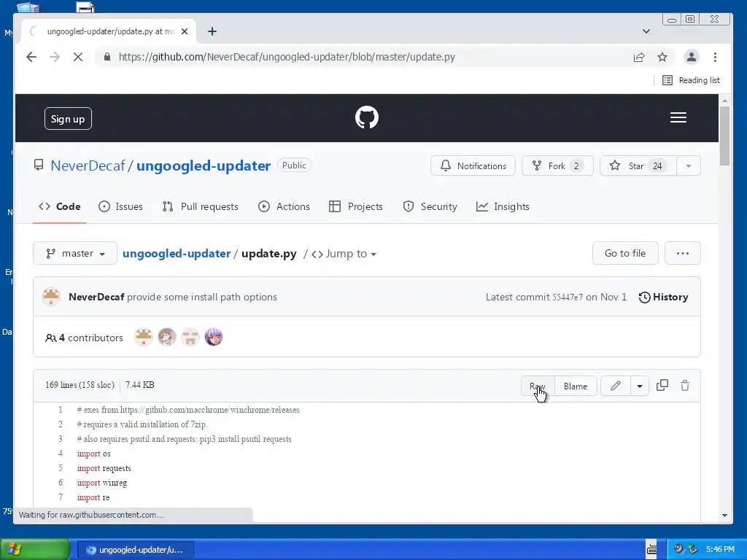Viewport: 747px width, 560px height.
Task: Click the Blame button
Action: (576, 386)
